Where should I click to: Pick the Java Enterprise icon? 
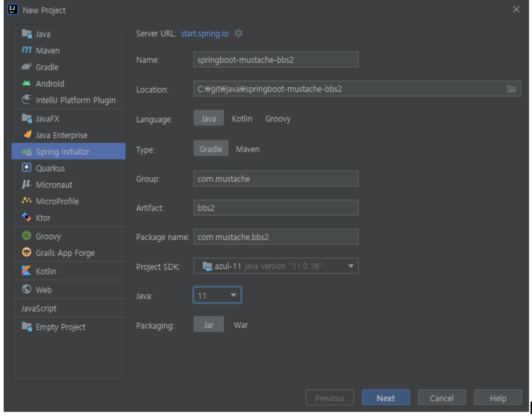pos(27,135)
